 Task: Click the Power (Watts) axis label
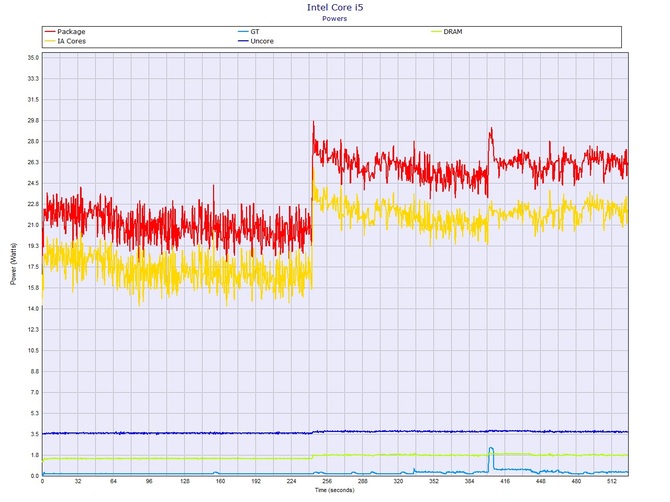[13, 264]
